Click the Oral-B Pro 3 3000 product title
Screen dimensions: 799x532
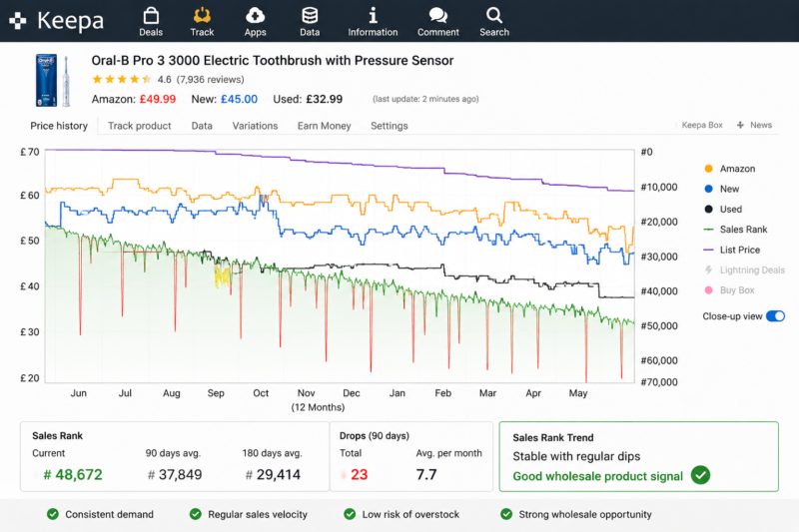[272, 61]
